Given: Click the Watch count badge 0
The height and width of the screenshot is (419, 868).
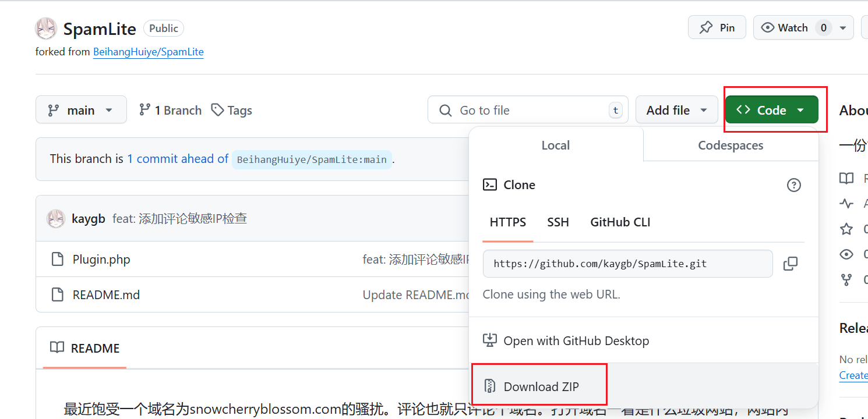Looking at the screenshot, I should (823, 28).
